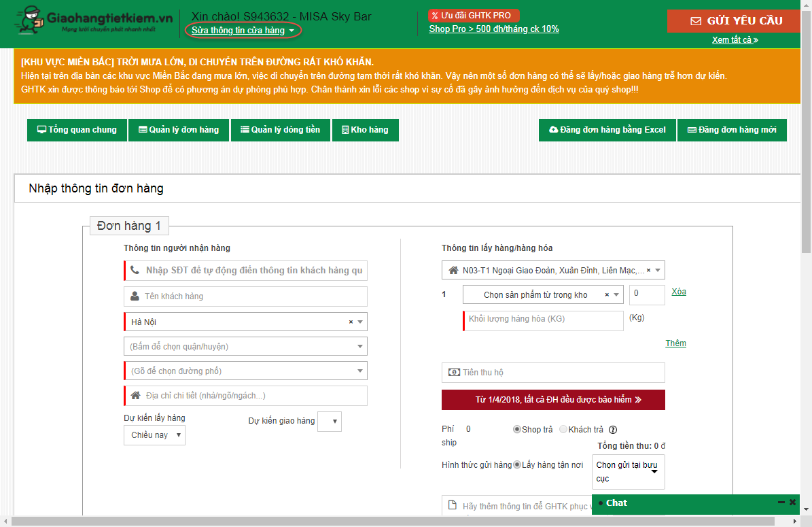Click the vertical scrollbar thumb
The width and height of the screenshot is (812, 527).
point(807,132)
